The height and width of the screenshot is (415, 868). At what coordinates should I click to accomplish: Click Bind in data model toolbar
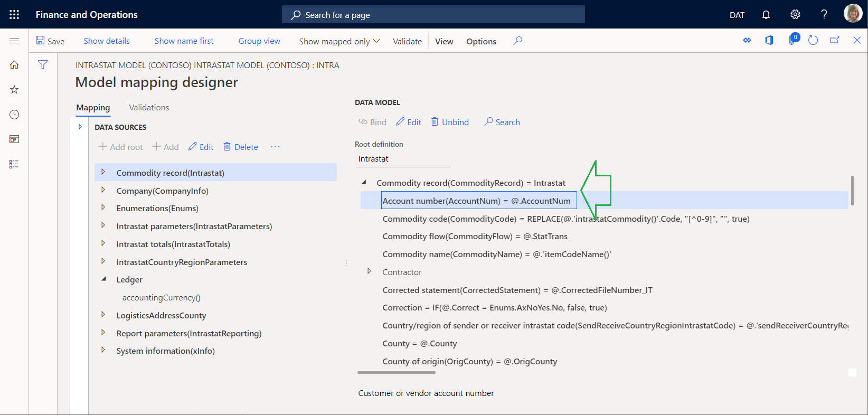[x=373, y=122]
